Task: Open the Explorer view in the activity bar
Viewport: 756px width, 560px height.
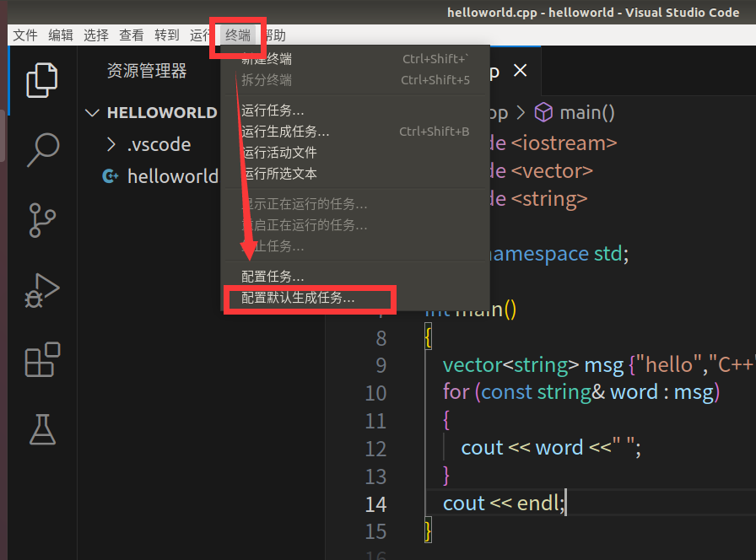Action: pyautogui.click(x=42, y=80)
